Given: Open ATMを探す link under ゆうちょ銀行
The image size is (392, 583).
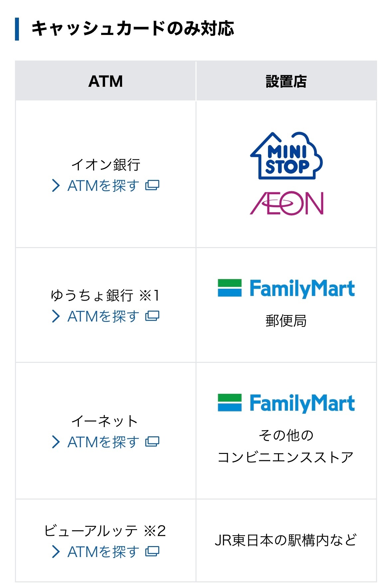Looking at the screenshot, I should [103, 316].
